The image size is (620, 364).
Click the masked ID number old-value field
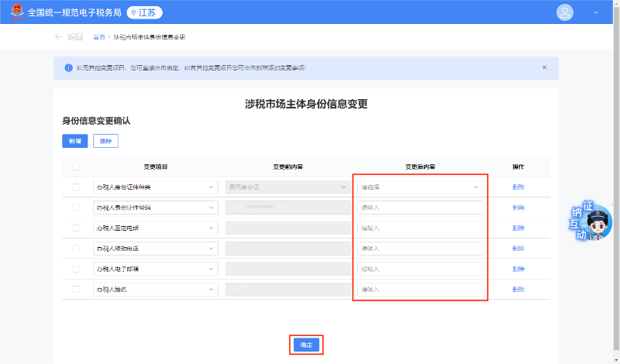coord(288,208)
